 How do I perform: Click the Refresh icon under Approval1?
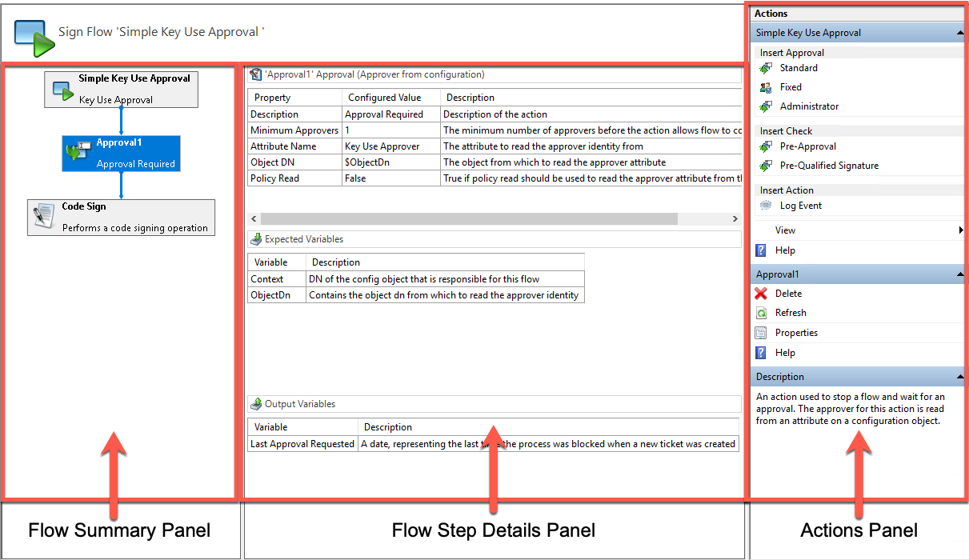click(761, 313)
